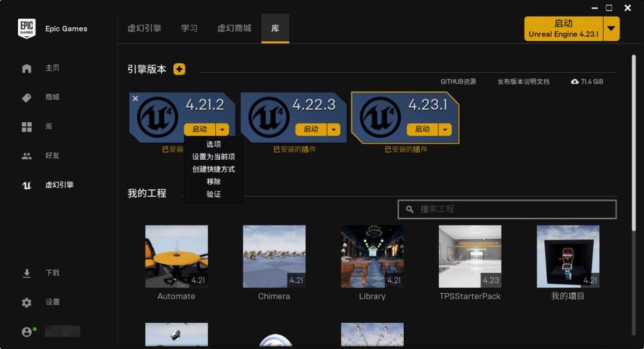
Task: Expand dropdown arrow next to 4.22.3 启动
Action: coord(333,129)
